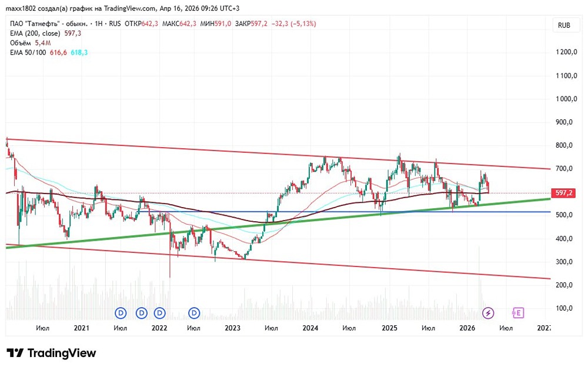
Task: Click the 500,0 price axis label
Action: [564, 215]
